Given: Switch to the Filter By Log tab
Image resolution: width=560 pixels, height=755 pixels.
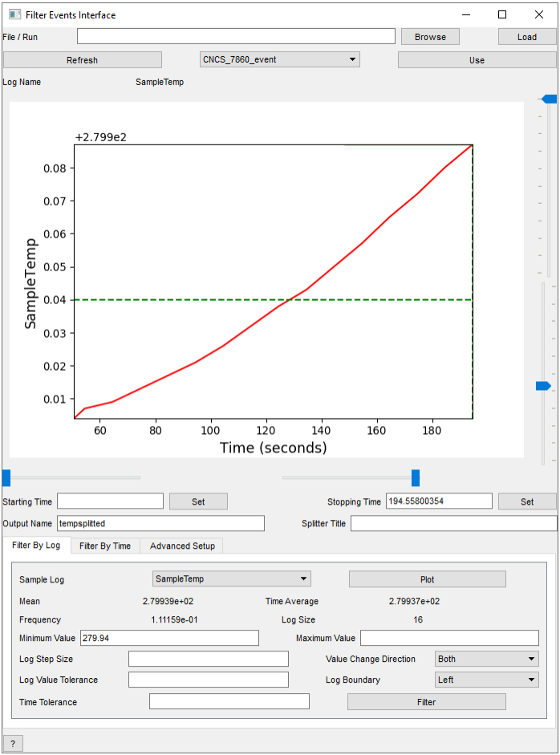Looking at the screenshot, I should coord(36,545).
